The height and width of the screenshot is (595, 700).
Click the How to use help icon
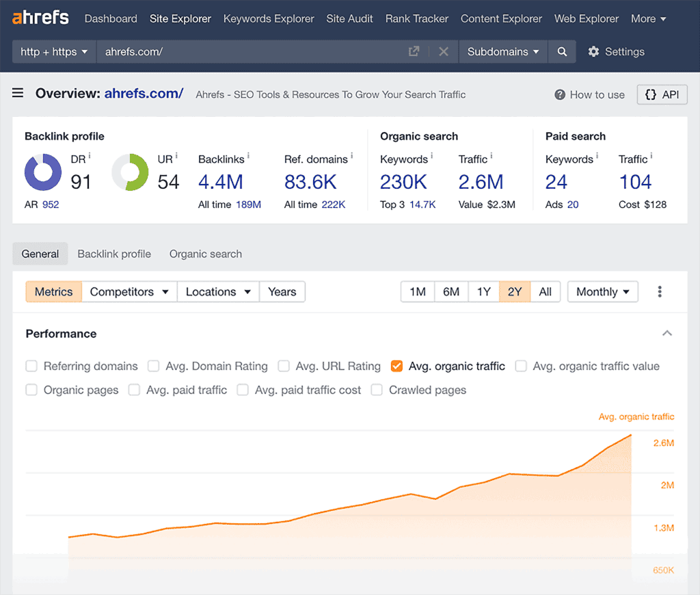(558, 94)
